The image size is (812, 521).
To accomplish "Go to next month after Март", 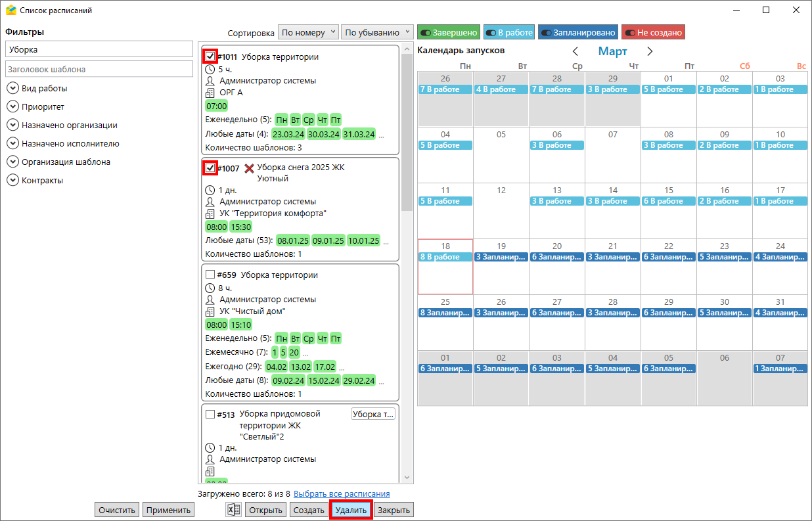I will click(x=650, y=51).
